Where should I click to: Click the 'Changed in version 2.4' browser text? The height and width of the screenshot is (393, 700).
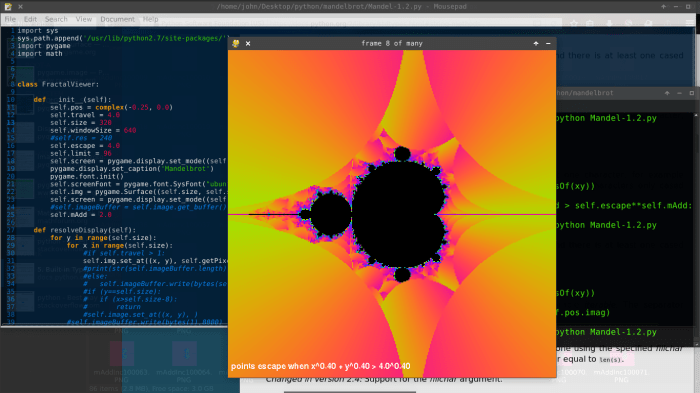(x=384, y=379)
